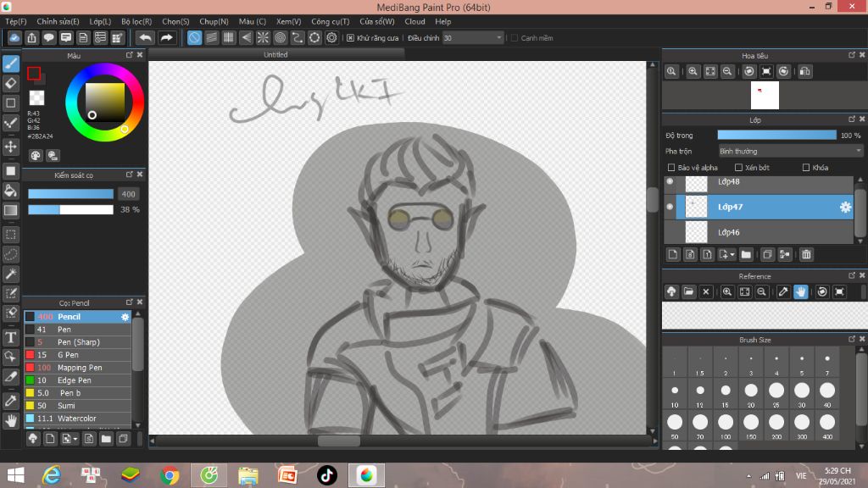
Task: Open a reference image from folder
Action: coord(688,291)
